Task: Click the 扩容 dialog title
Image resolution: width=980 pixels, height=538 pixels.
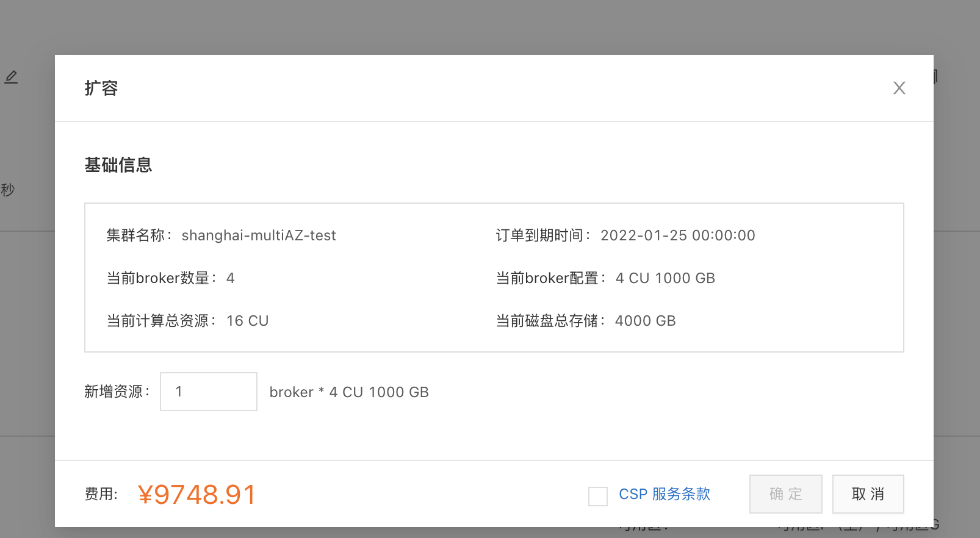Action: click(101, 88)
